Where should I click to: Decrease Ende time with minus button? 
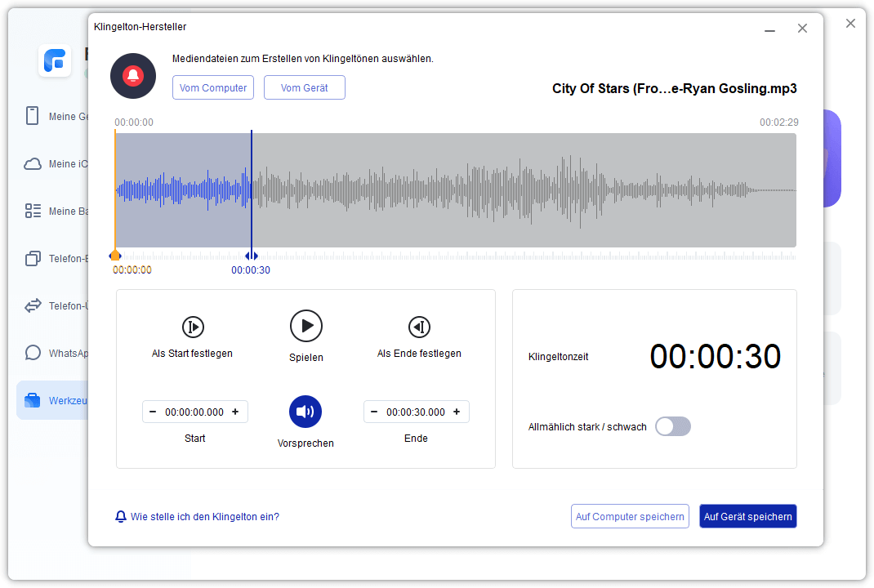click(x=374, y=412)
